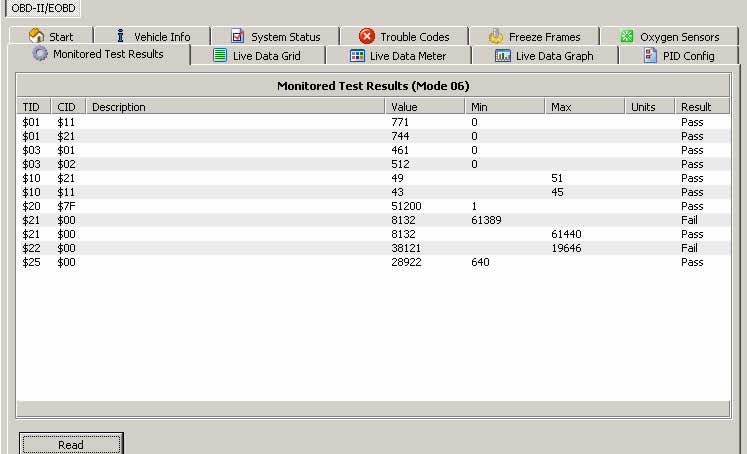Click the red Trouble Codes icon
Image resolution: width=747 pixels, height=454 pixels.
(x=366, y=36)
